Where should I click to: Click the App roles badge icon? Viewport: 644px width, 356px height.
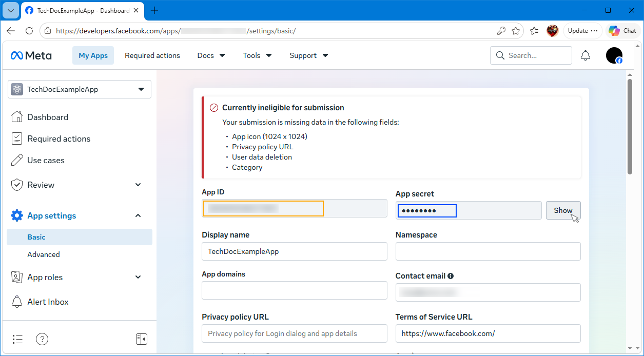17,277
